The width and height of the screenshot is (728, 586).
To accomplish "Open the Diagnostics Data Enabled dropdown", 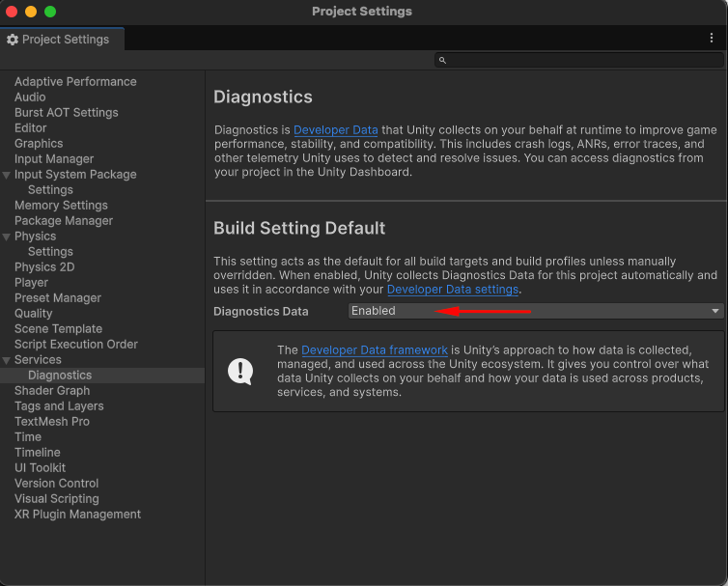I will pyautogui.click(x=536, y=311).
